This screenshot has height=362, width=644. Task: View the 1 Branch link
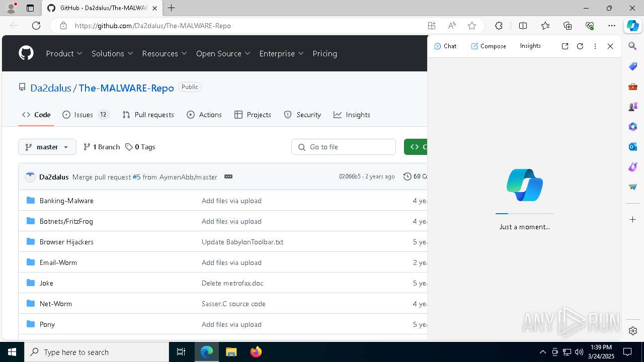[102, 147]
